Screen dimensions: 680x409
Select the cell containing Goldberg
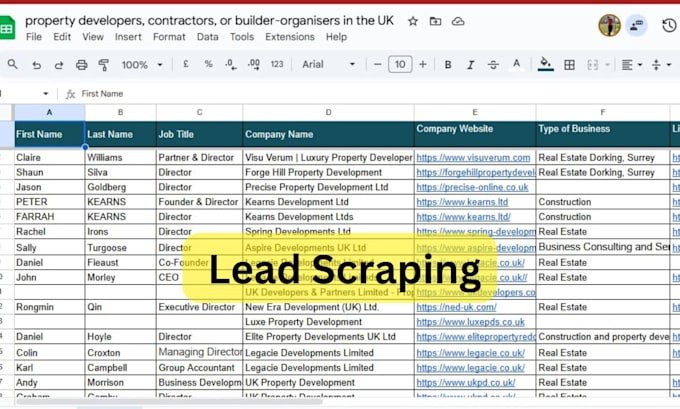121,187
